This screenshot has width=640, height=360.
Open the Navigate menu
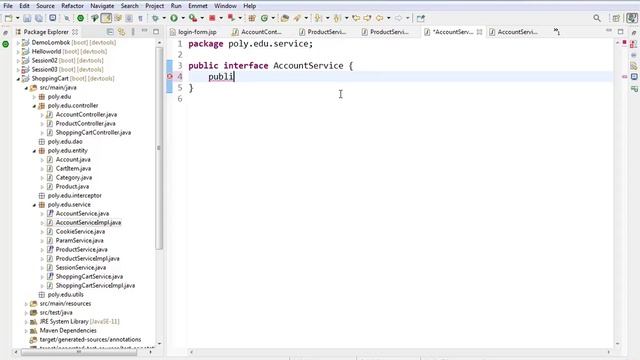[102, 6]
